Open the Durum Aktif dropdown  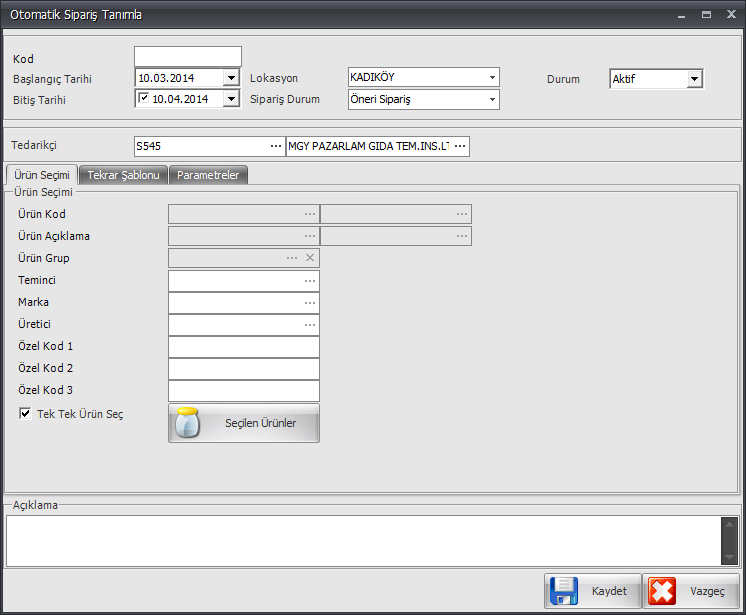(695, 80)
